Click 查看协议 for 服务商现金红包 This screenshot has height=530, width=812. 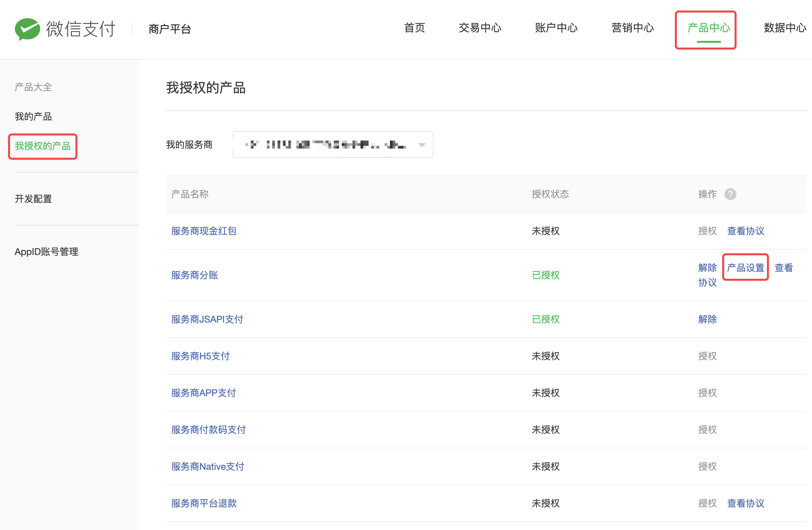(x=745, y=231)
